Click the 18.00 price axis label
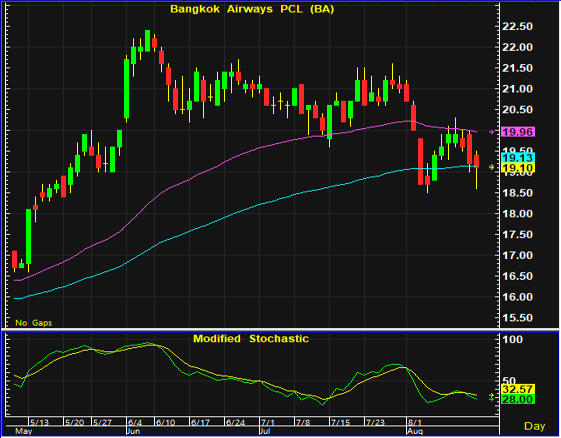 tap(517, 214)
